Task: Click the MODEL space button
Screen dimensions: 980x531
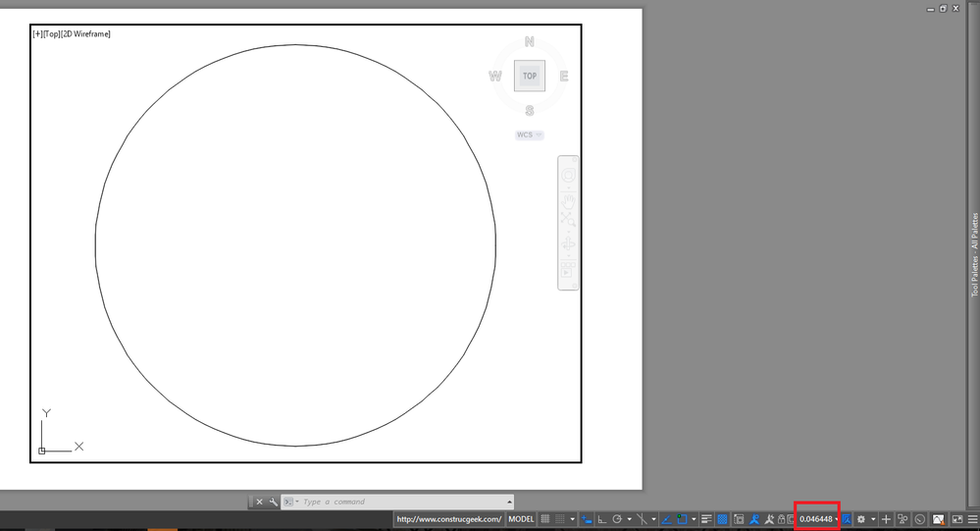Action: point(521,519)
